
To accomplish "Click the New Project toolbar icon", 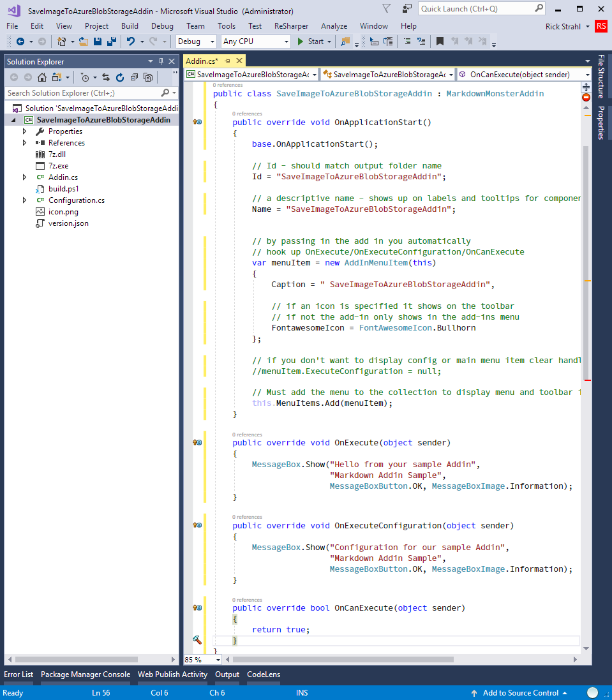I will coord(62,41).
